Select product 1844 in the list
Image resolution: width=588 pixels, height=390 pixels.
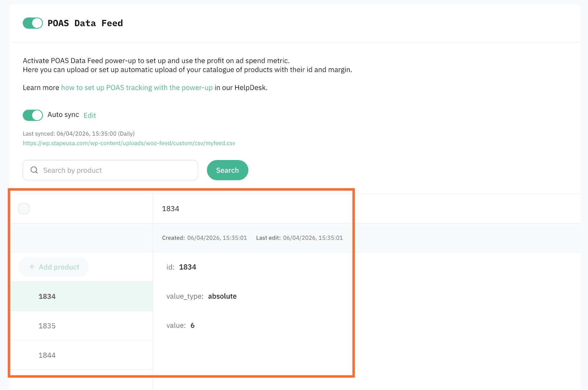click(x=47, y=355)
